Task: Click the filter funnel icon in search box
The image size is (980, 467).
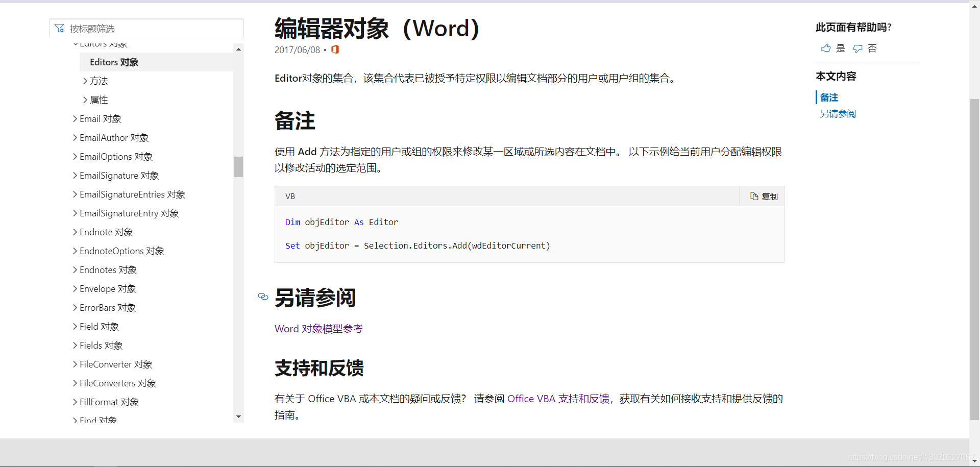Action: tap(60, 29)
